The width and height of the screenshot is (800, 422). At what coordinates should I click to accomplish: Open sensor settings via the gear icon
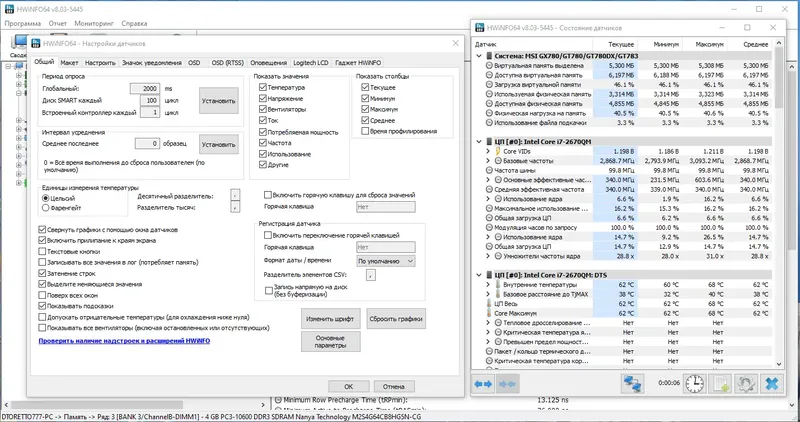click(745, 384)
